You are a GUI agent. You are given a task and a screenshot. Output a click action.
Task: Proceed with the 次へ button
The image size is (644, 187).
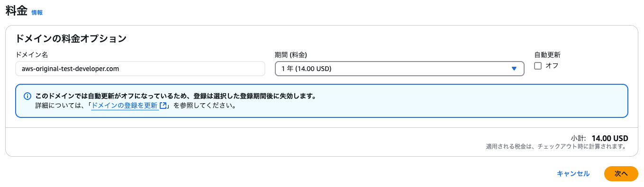pyautogui.click(x=621, y=174)
